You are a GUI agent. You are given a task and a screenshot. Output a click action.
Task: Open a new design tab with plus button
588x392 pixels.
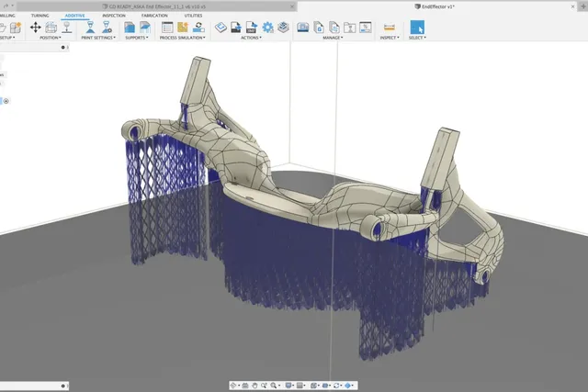pos(583,6)
